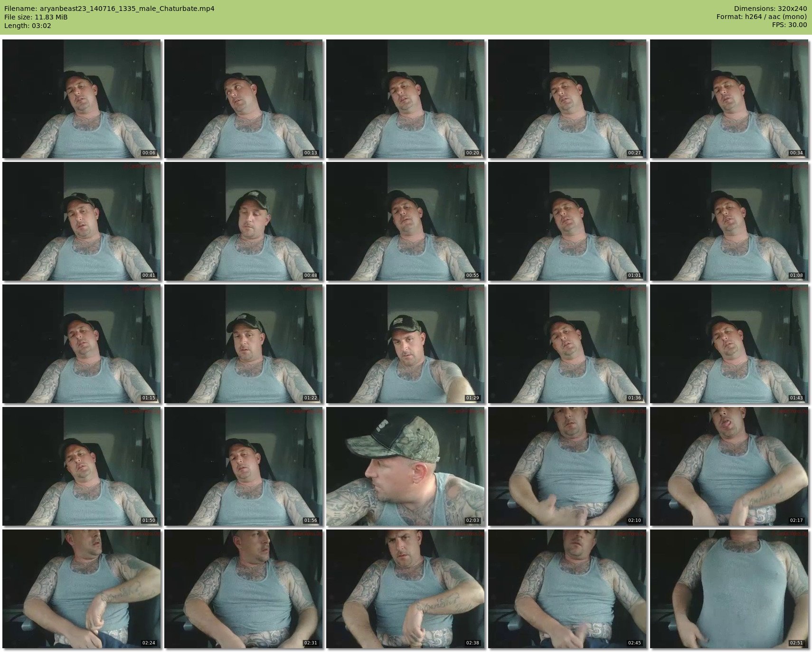
Task: Open the frame marked 00:41
Action: (81, 221)
